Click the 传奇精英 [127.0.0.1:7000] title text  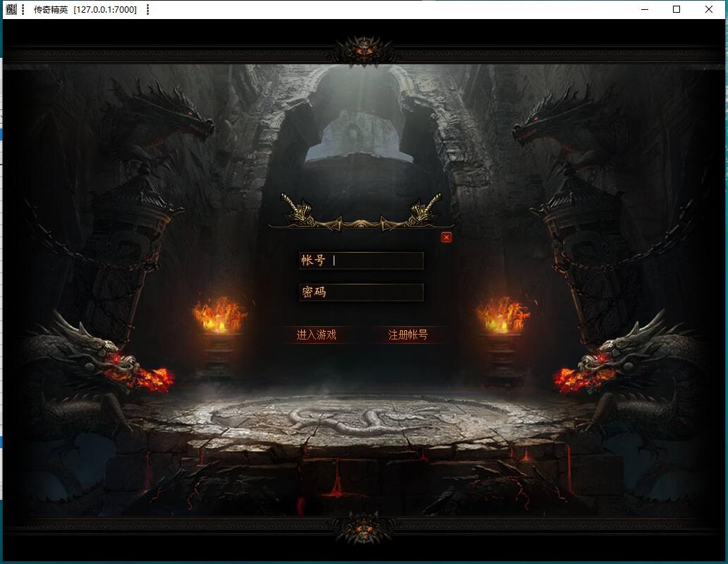click(x=85, y=10)
